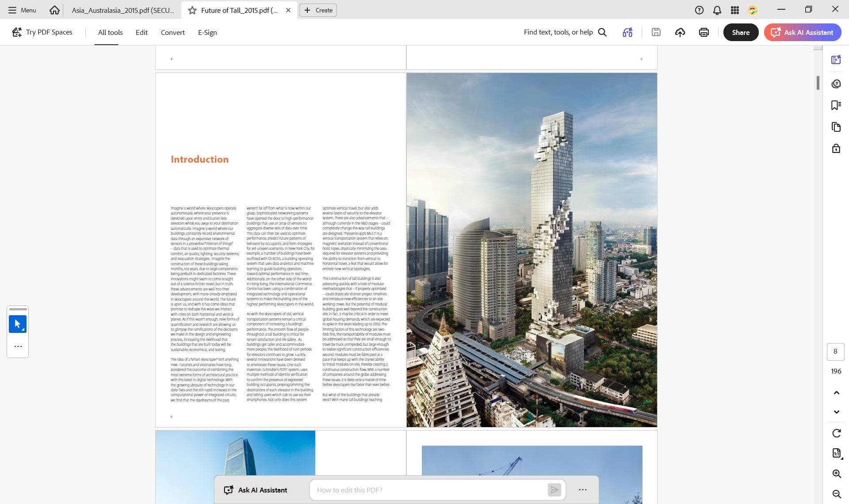Select the arrow selection tool

(18, 324)
